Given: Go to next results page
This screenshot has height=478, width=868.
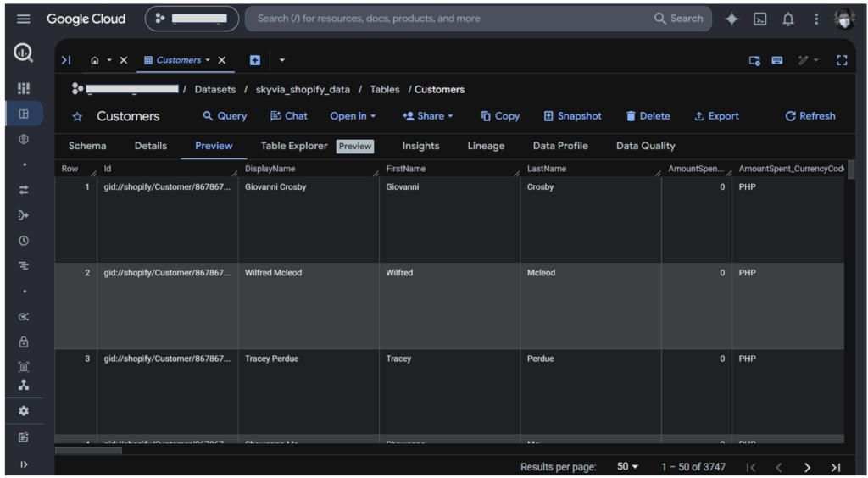Looking at the screenshot, I should tap(807, 468).
